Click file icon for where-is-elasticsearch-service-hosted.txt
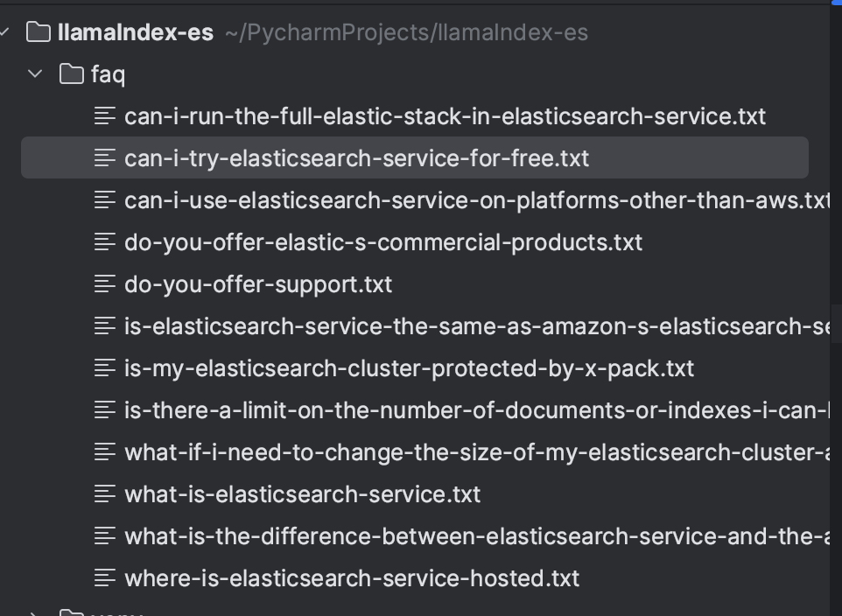The height and width of the screenshot is (616, 842). click(x=105, y=578)
